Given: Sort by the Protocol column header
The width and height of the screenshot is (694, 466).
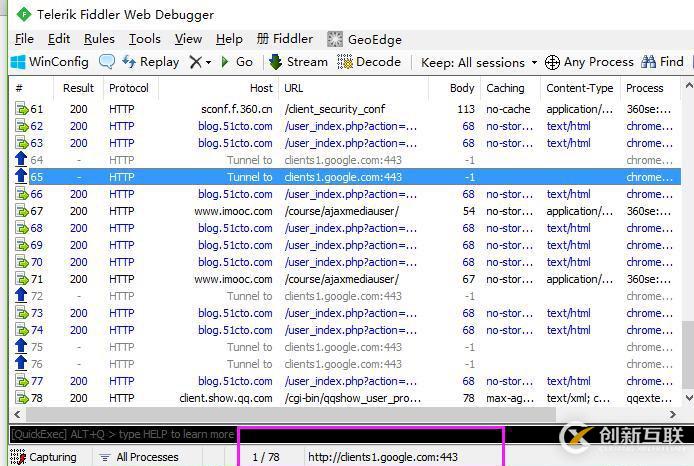Looking at the screenshot, I should [129, 88].
